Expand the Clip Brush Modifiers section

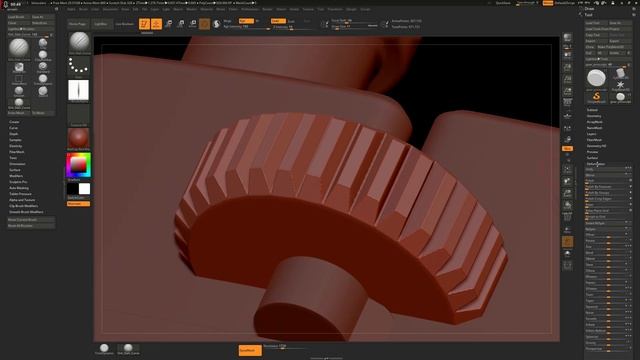pos(24,206)
